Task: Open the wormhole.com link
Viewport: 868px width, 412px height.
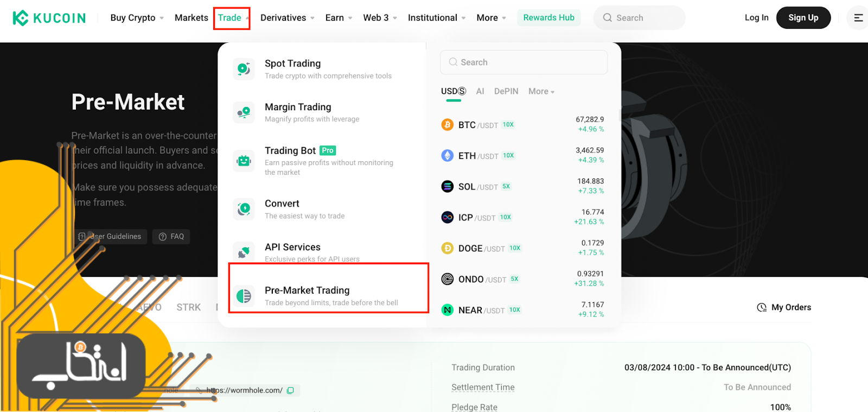Action: click(x=244, y=390)
